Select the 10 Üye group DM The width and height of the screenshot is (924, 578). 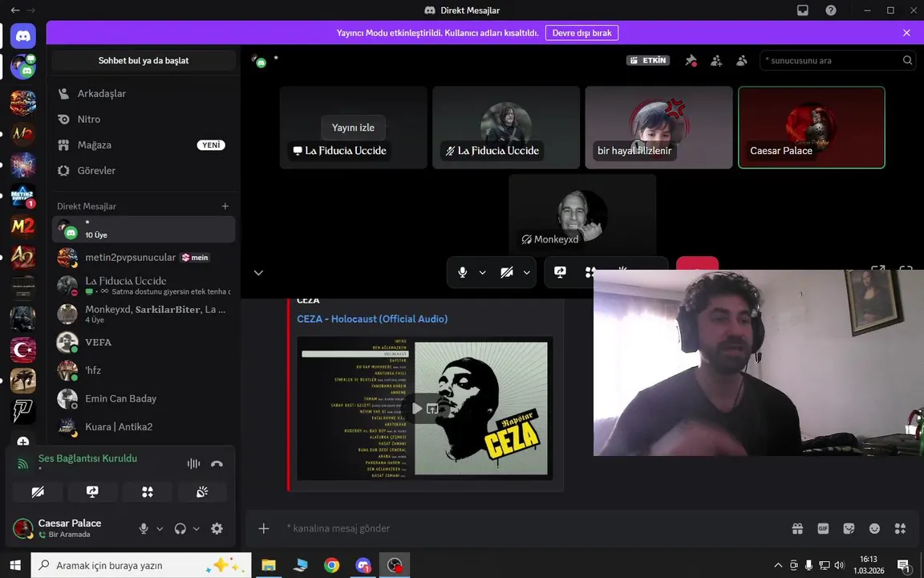pyautogui.click(x=144, y=229)
